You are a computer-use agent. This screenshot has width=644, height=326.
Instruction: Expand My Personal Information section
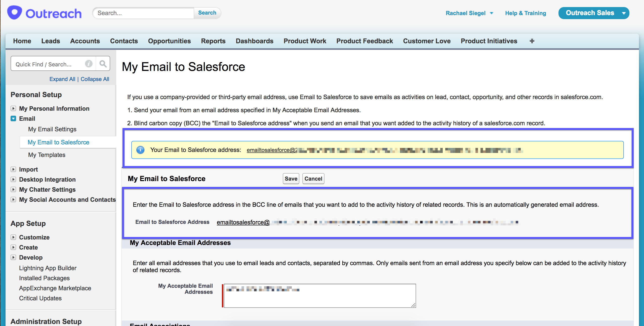click(x=13, y=108)
